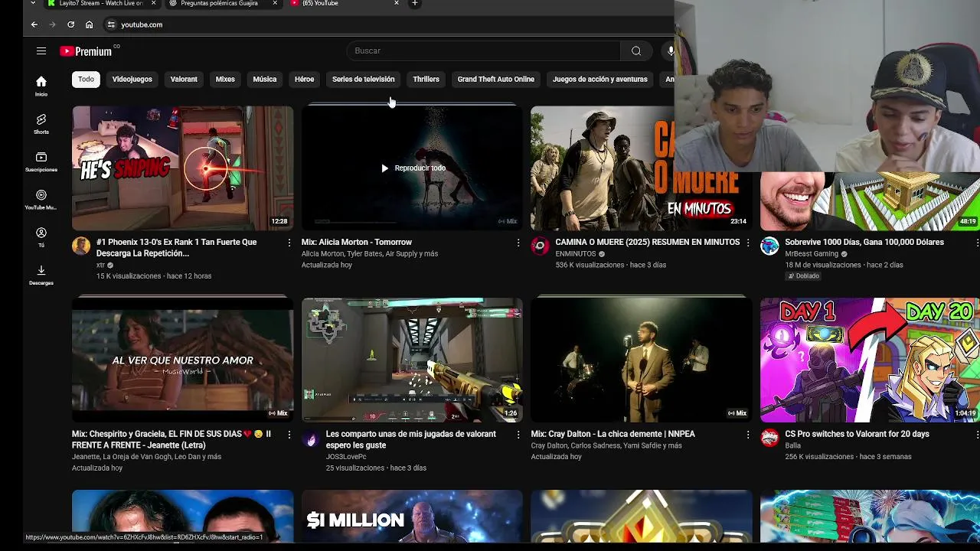Viewport: 980px width, 551px height.
Task: Open options menu for CAMINA O MUERE video
Action: click(748, 243)
